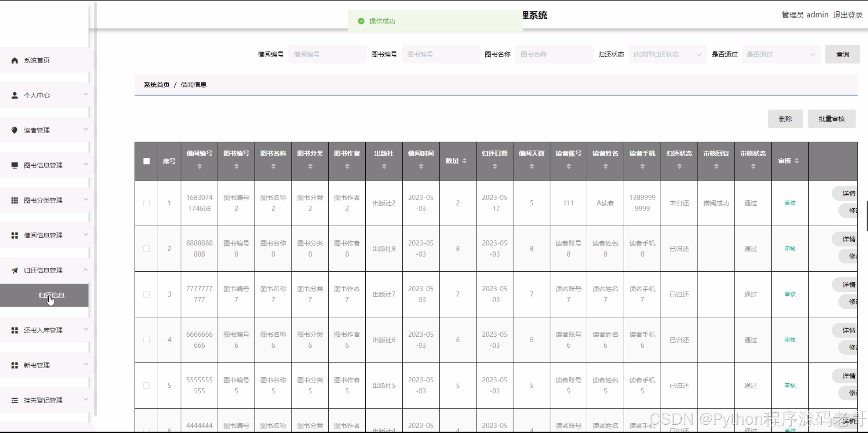Viewport: 868px width, 433px height.
Task: Click the 查询 search button
Action: 842,54
